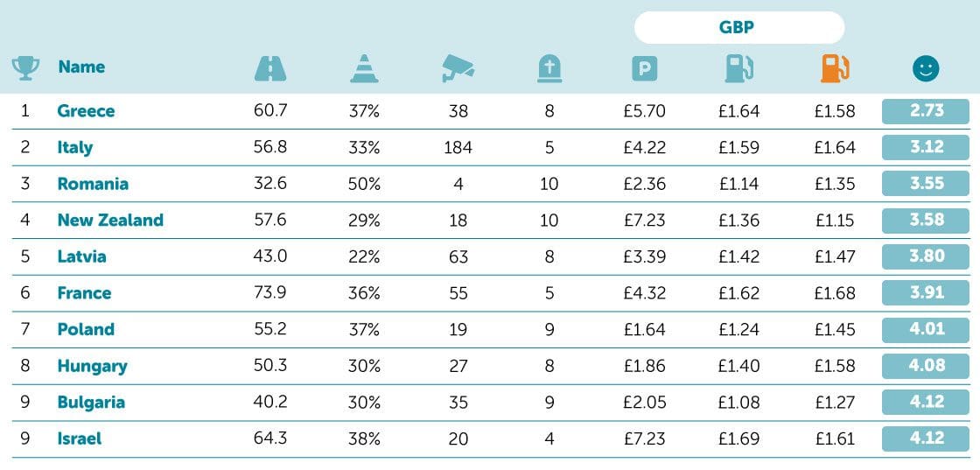Click the parking cost icon
Image resolution: width=980 pixels, height=470 pixels.
pyautogui.click(x=645, y=68)
